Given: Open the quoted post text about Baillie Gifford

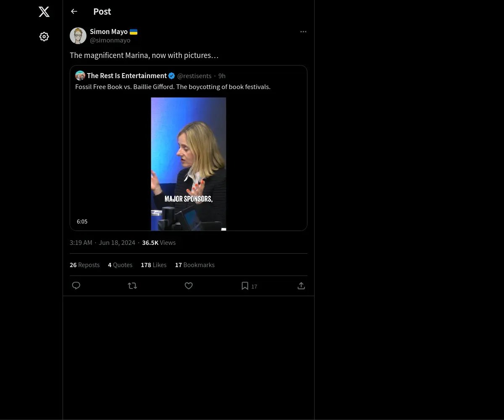Looking at the screenshot, I should click(173, 87).
